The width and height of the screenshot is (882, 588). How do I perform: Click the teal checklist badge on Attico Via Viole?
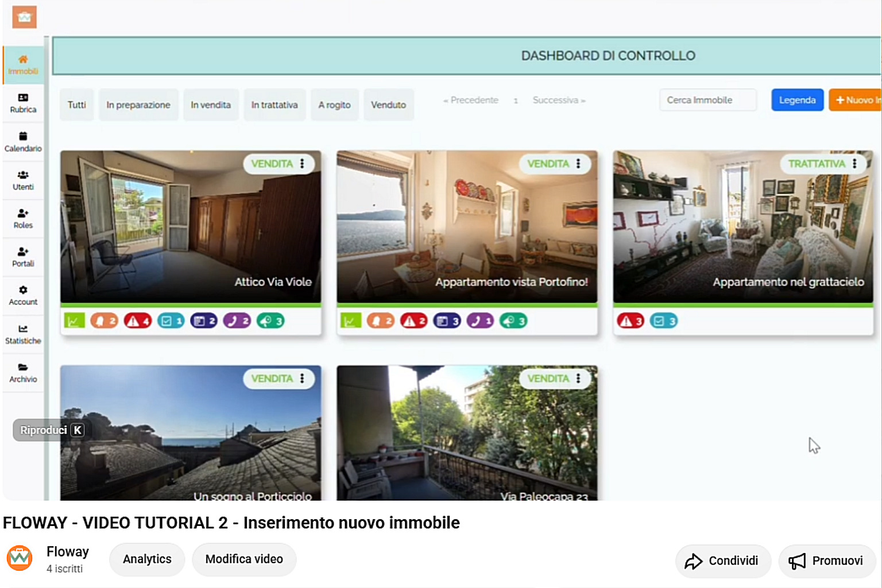171,320
